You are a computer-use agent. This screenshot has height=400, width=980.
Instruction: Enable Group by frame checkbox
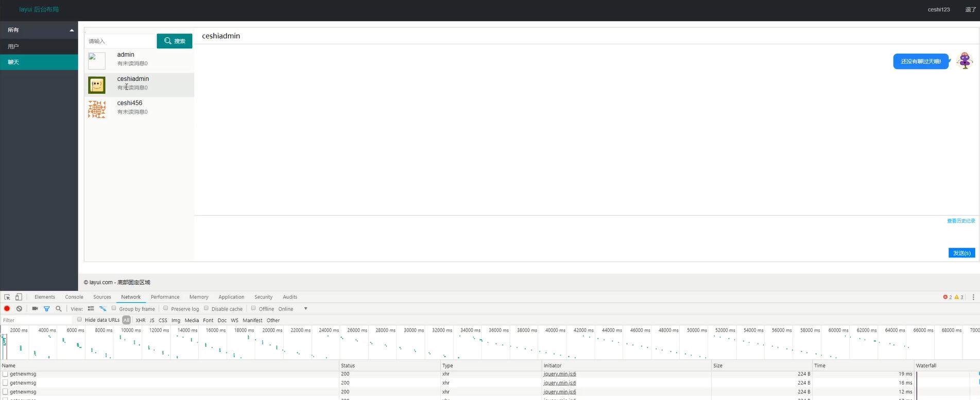coord(114,308)
